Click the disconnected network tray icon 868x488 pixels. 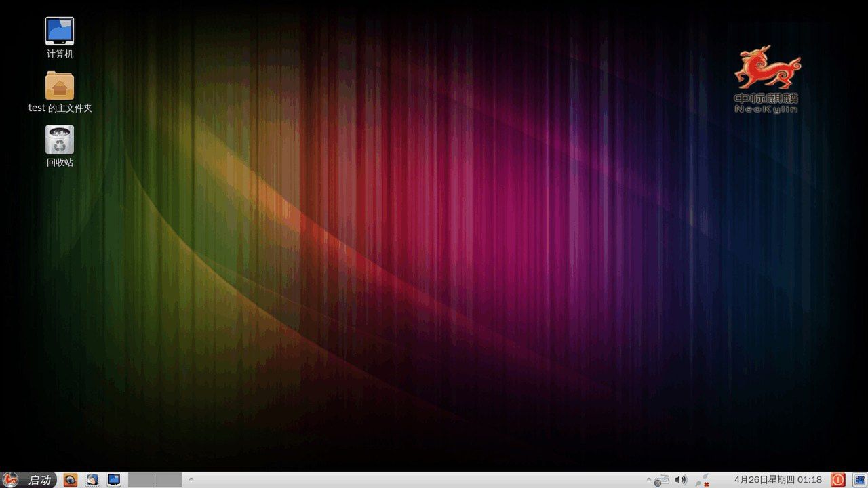coord(703,480)
